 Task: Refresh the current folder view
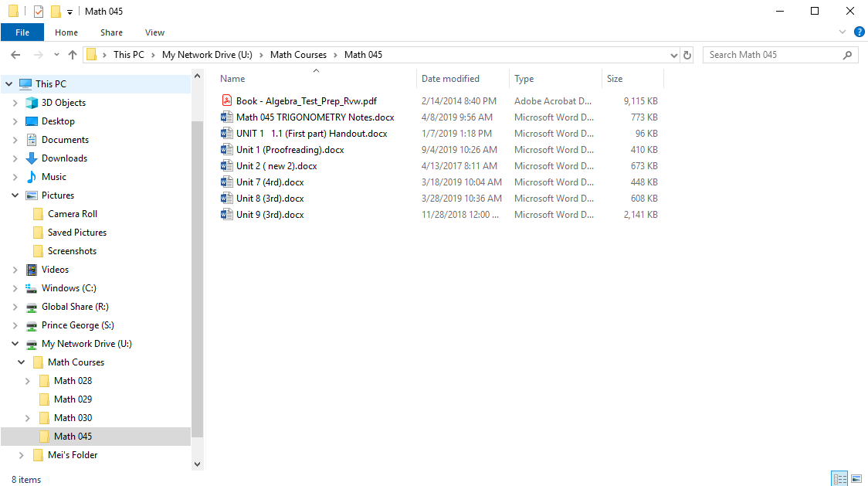click(688, 55)
